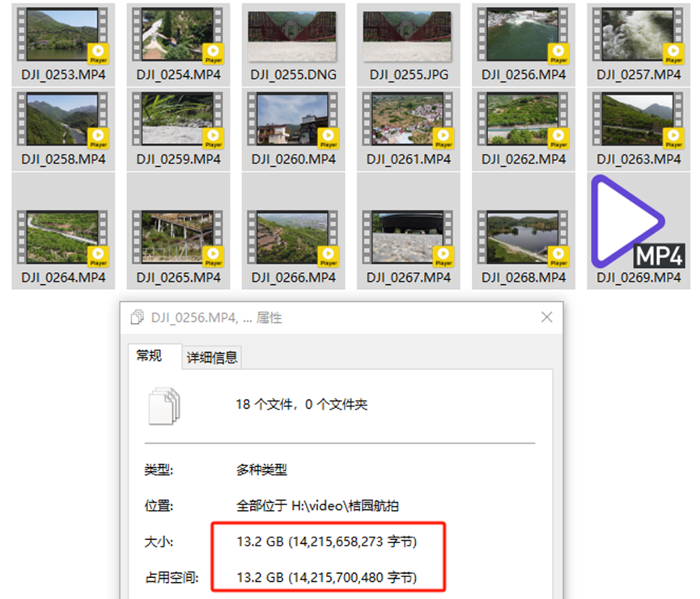Close the properties dialog window
The image size is (700, 599).
tap(546, 317)
